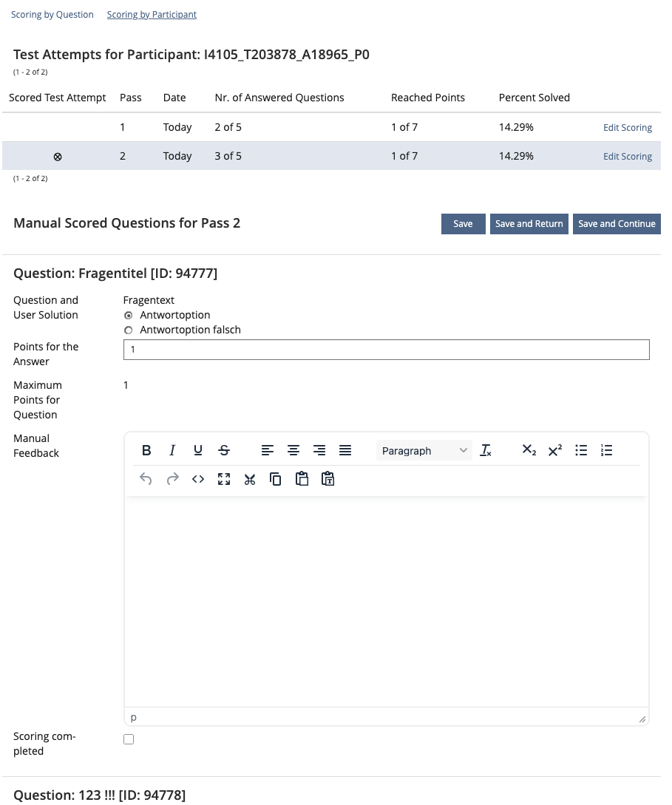Switch to Scoring by Question

tap(52, 14)
